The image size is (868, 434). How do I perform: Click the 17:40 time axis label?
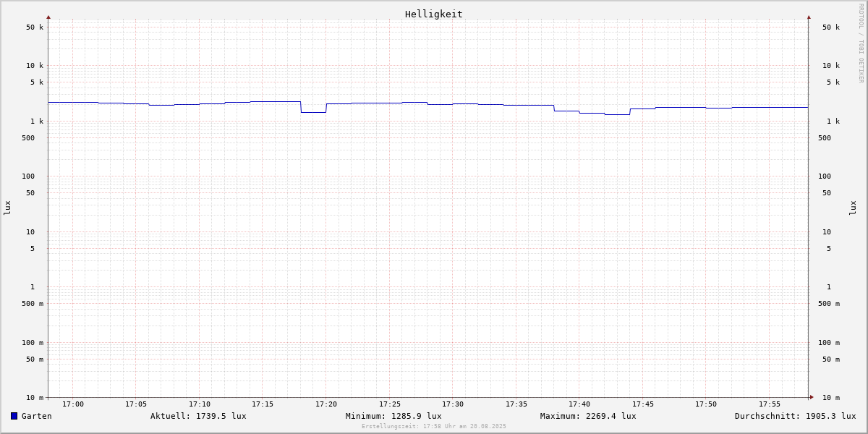tap(579, 404)
